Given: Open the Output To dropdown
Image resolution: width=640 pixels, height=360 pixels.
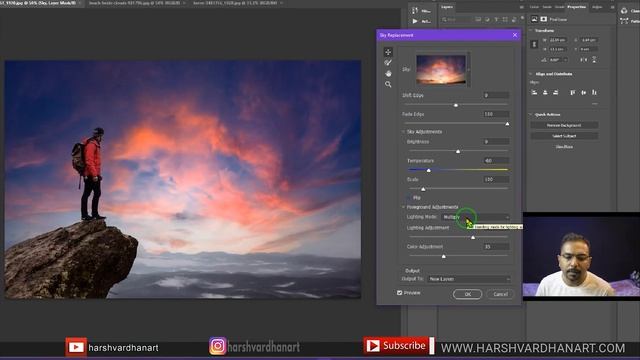Looking at the screenshot, I should 469,279.
